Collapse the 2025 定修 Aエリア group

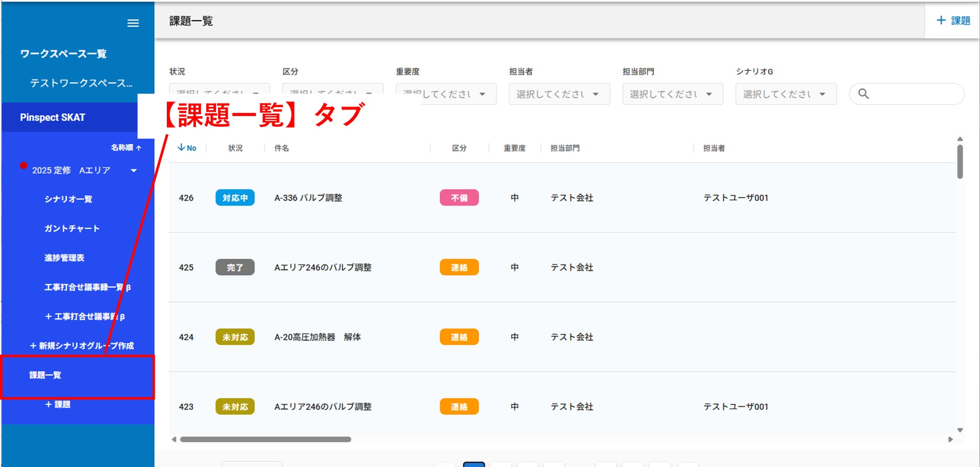point(134,170)
